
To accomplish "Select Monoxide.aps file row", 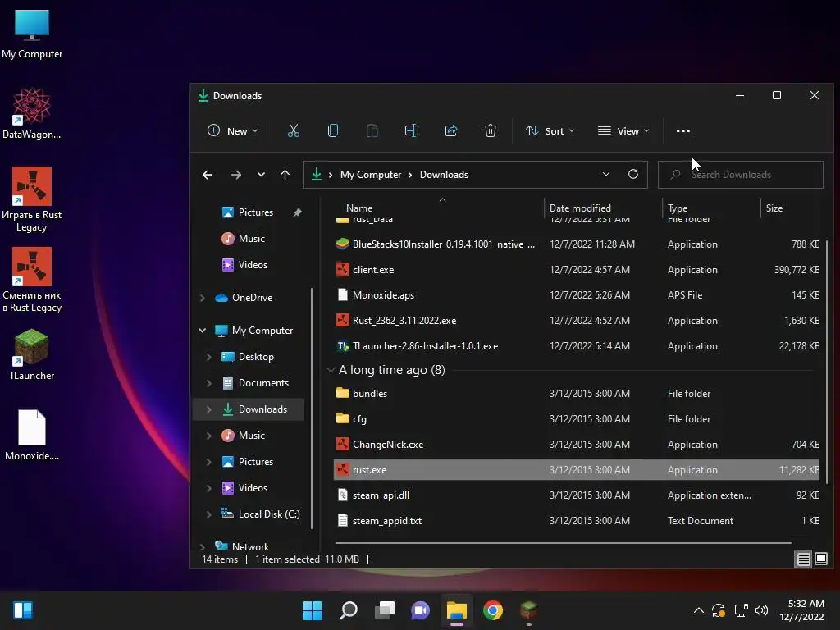I will [577, 295].
